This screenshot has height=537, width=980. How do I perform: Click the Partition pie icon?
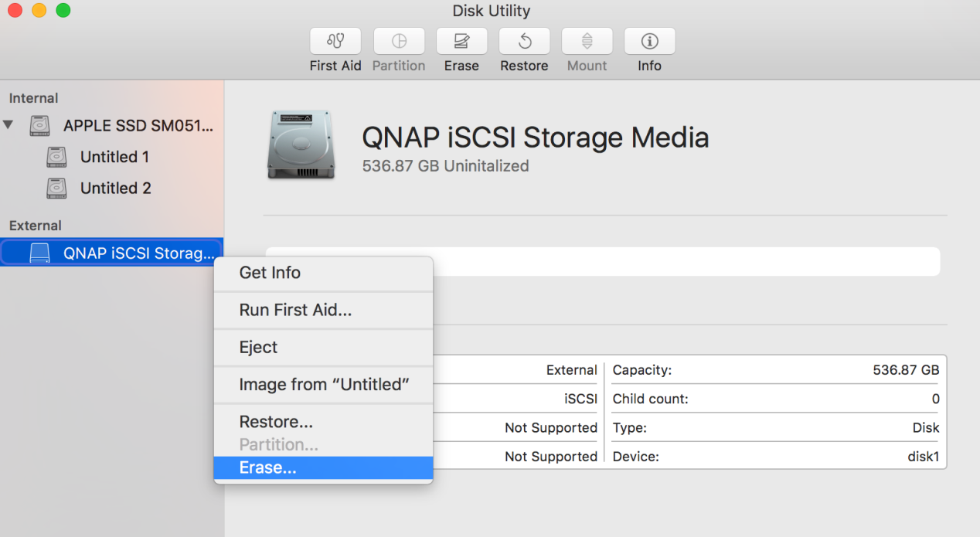tap(399, 41)
